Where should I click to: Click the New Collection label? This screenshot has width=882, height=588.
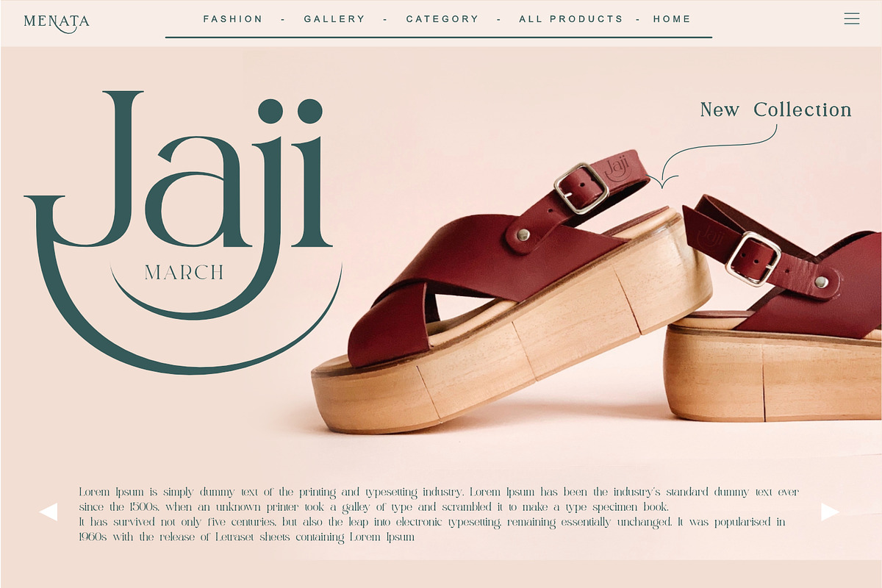pyautogui.click(x=775, y=110)
